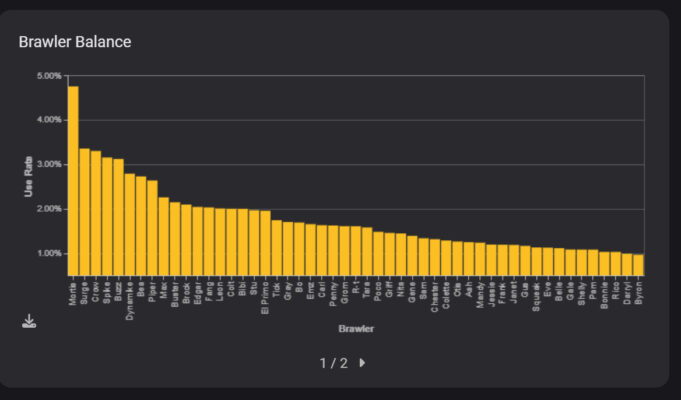This screenshot has height=400, width=681.
Task: Click the 'El Primo' axis label
Action: tap(265, 298)
